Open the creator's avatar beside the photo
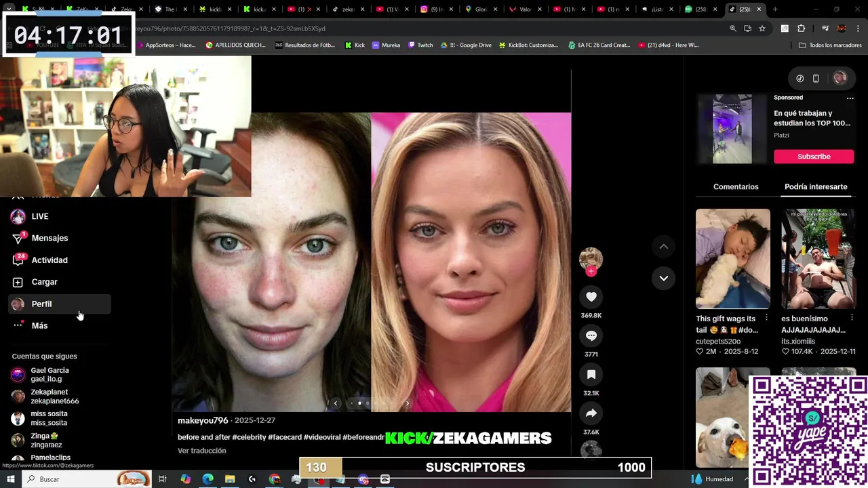This screenshot has height=488, width=868. click(591, 258)
